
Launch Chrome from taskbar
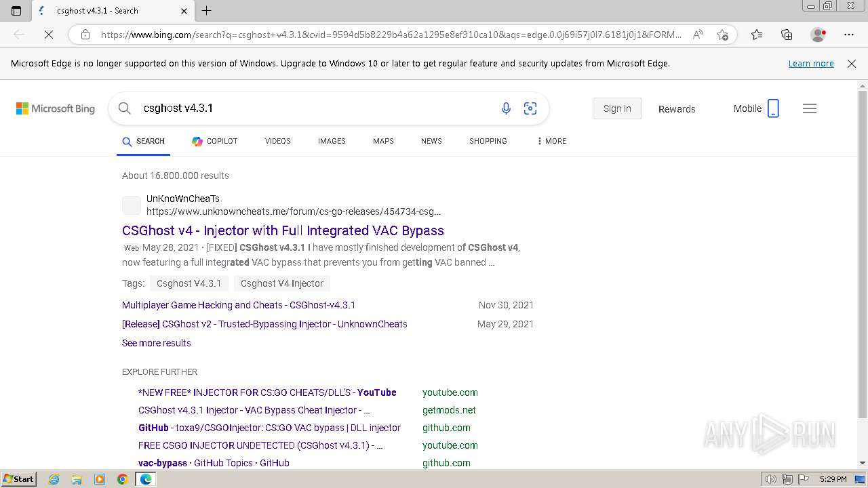tap(123, 479)
